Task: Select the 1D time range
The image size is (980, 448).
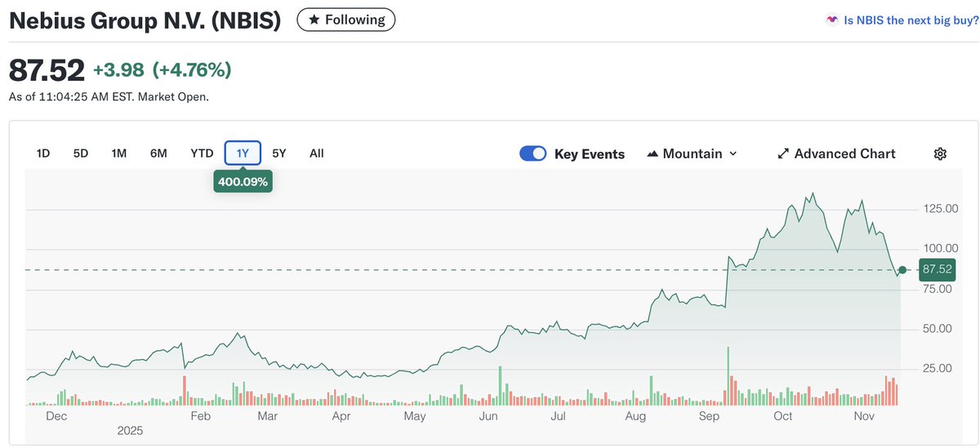Action: tap(43, 153)
